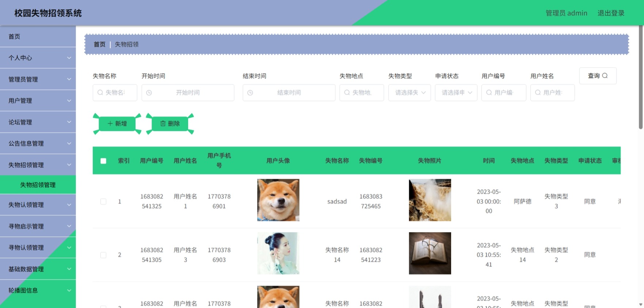Expand 个人中心 sidebar menu
The image size is (644, 308).
[38, 58]
